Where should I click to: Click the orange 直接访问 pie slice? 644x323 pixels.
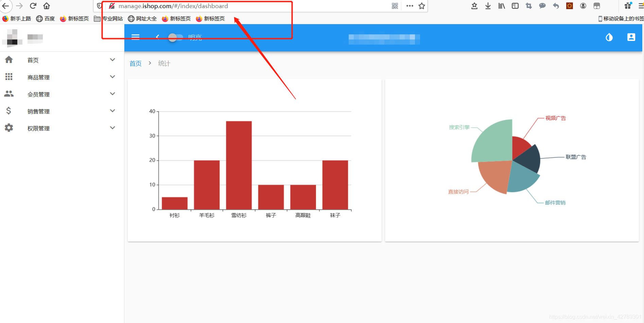pos(494,175)
